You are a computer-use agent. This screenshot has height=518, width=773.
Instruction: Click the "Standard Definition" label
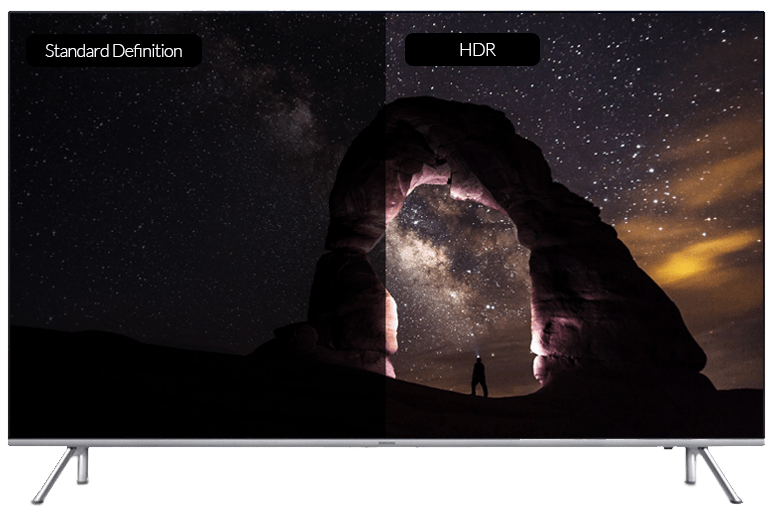coord(114,51)
